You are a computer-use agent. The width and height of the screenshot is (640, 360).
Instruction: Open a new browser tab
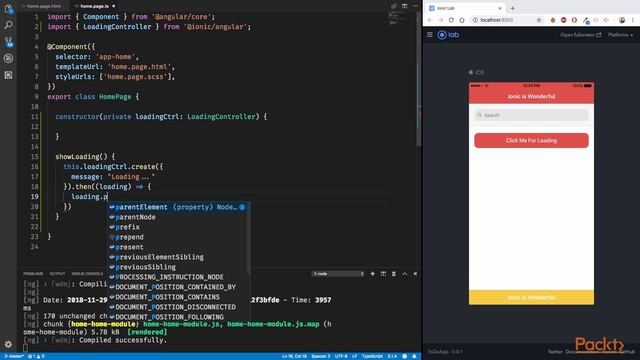click(513, 8)
